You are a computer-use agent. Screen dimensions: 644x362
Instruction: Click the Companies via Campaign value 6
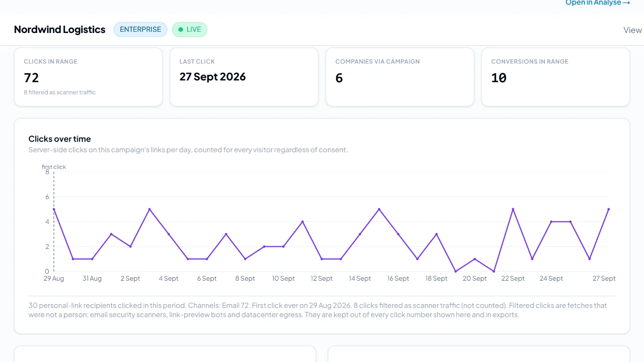coord(339,78)
